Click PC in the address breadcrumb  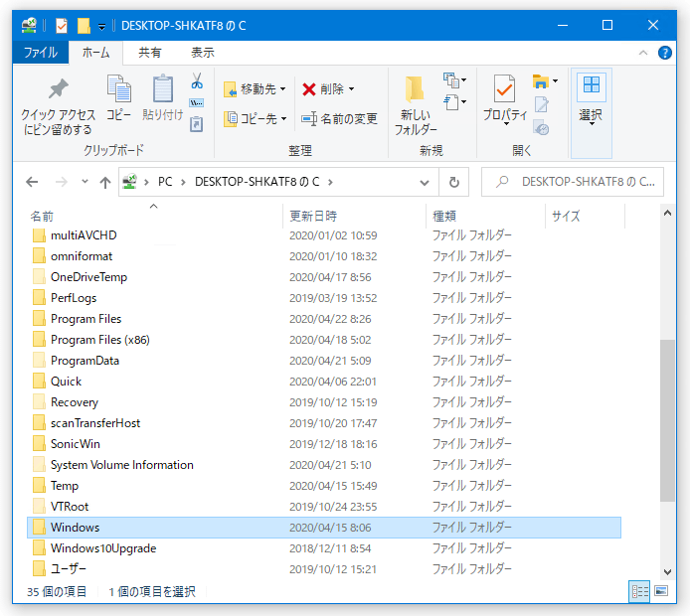point(165,182)
